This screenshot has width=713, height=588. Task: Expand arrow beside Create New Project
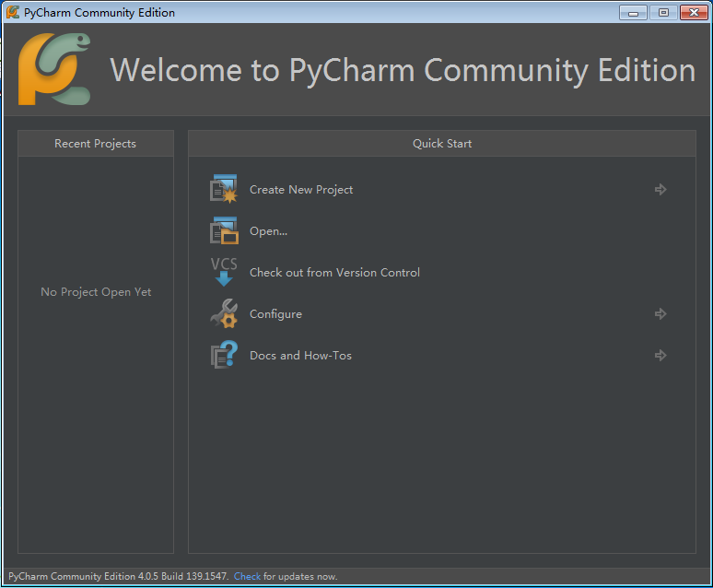660,189
